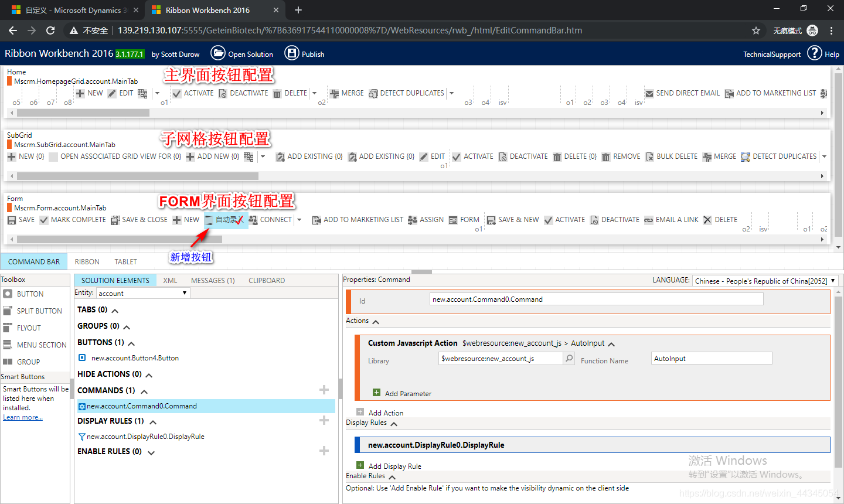Select DETECT DUPLICATES in Home ribbon
844x504 pixels.
406,93
